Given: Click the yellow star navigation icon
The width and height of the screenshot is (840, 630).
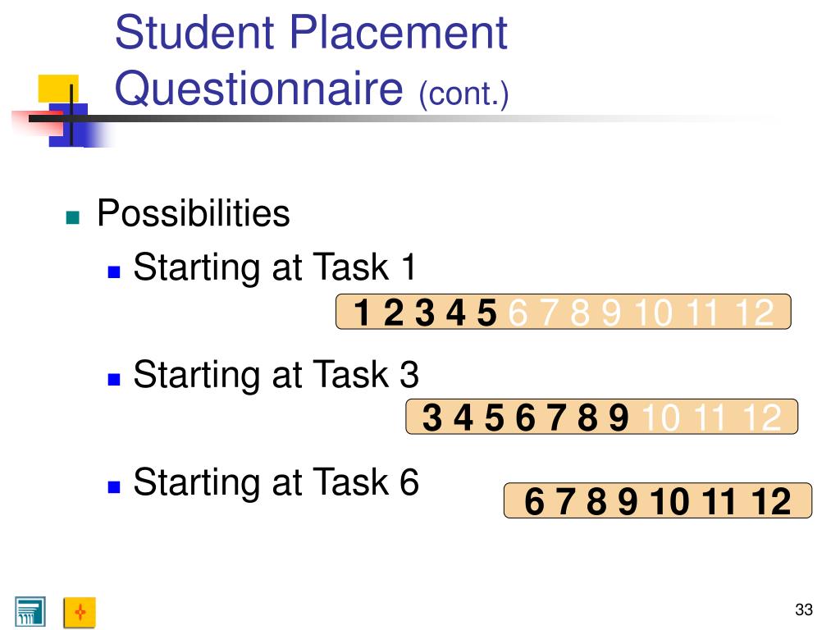Looking at the screenshot, I should coord(80,612).
